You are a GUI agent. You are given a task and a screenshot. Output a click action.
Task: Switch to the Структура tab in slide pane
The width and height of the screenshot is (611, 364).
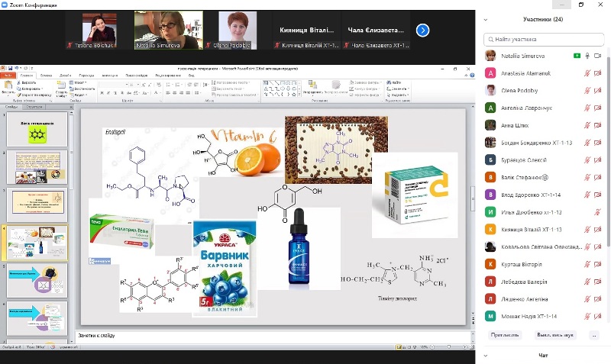pos(34,107)
